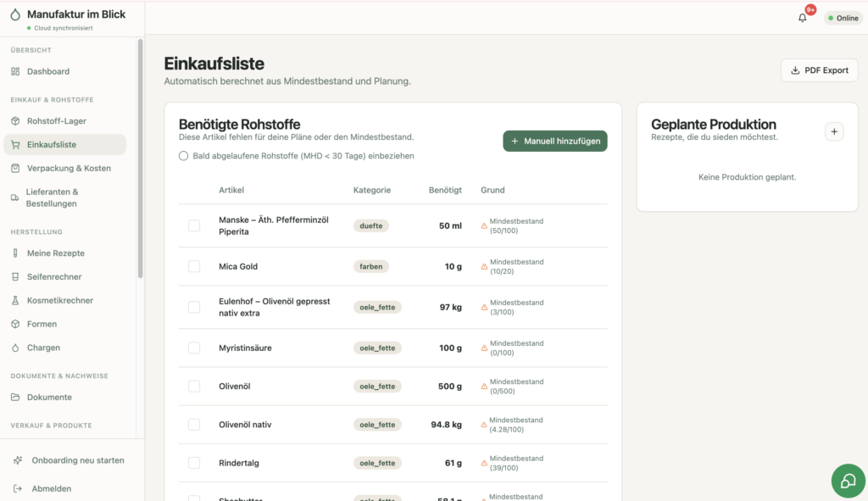This screenshot has width=868, height=501.
Task: Click the warning icon for Rindertalg
Action: tap(484, 464)
